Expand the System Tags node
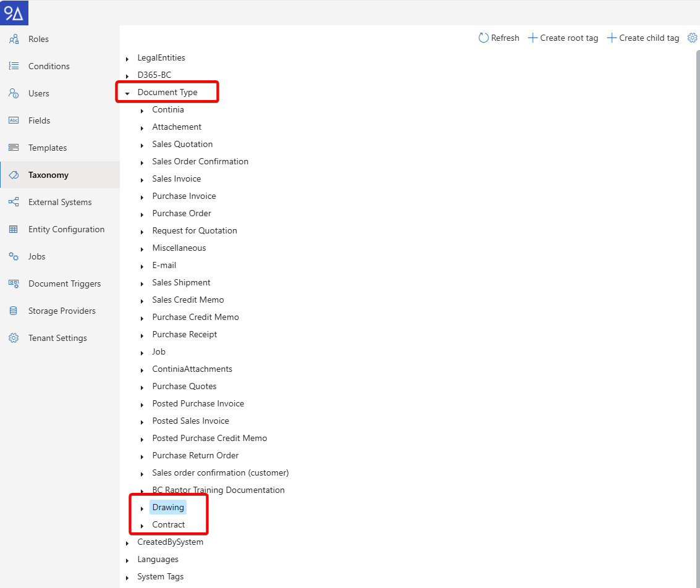700x588 pixels. point(127,577)
